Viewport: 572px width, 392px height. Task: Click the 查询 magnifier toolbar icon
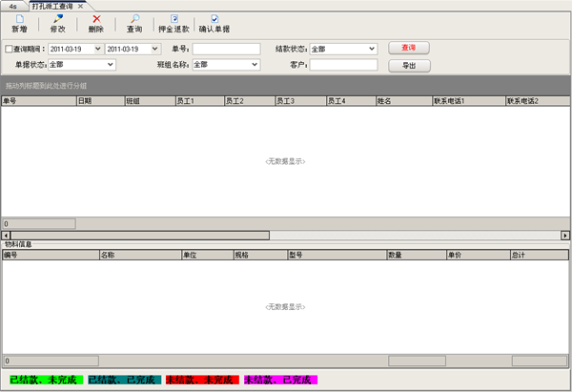tap(134, 19)
